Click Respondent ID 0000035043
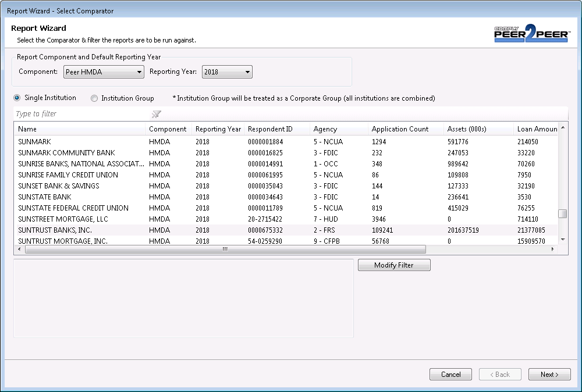The image size is (582, 392). click(x=265, y=186)
